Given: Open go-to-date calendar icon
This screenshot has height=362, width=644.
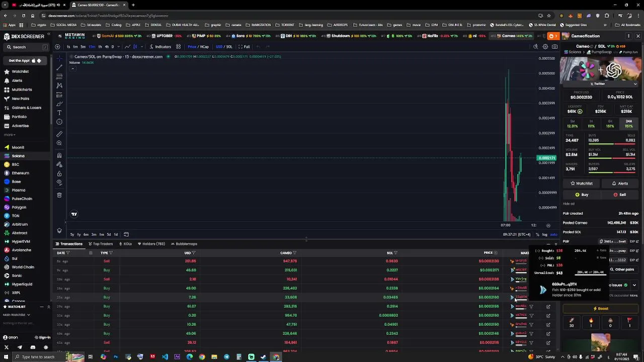Looking at the screenshot, I should [x=126, y=234].
